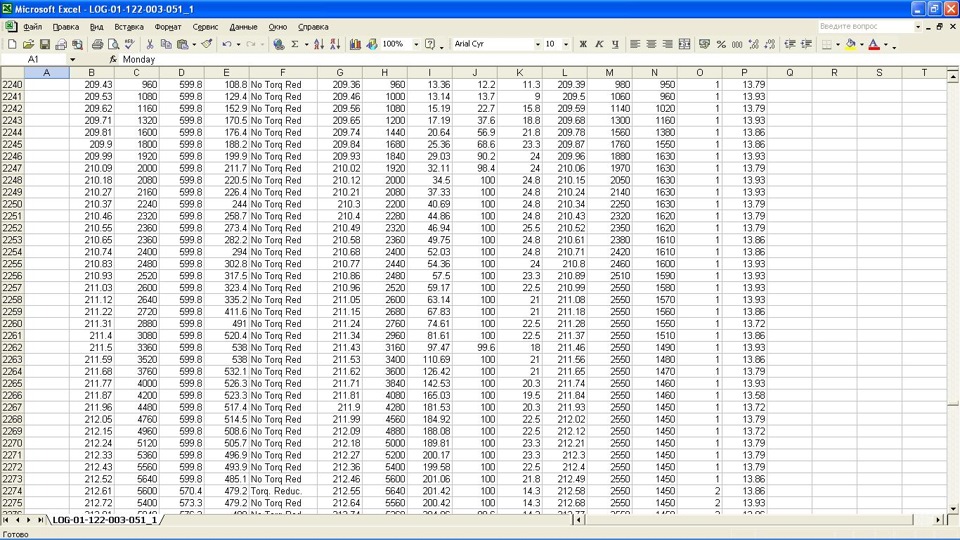The height and width of the screenshot is (540, 960).
Task: Pick fill color paint bucket
Action: point(850,44)
